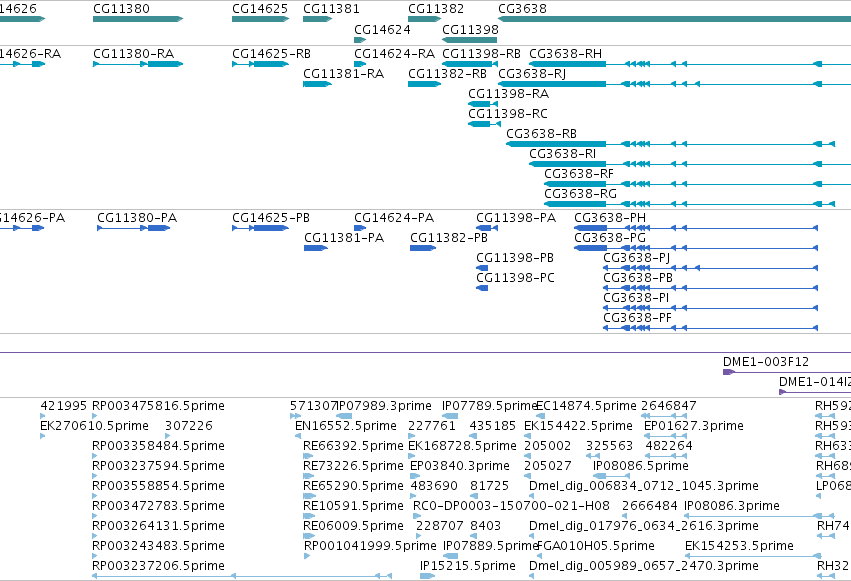This screenshot has width=851, height=581.
Task: Select the CG11380 gene label
Action: (121, 9)
